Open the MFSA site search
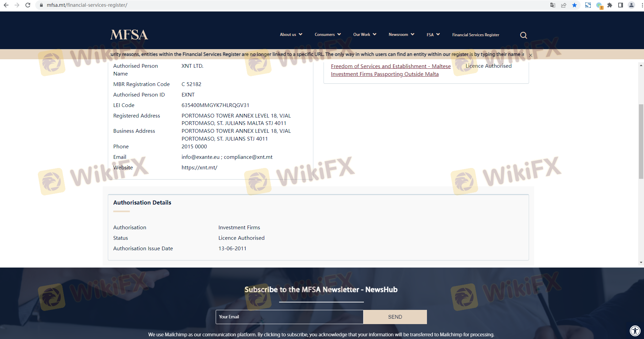Screen dimensions: 644x339 pos(524,35)
